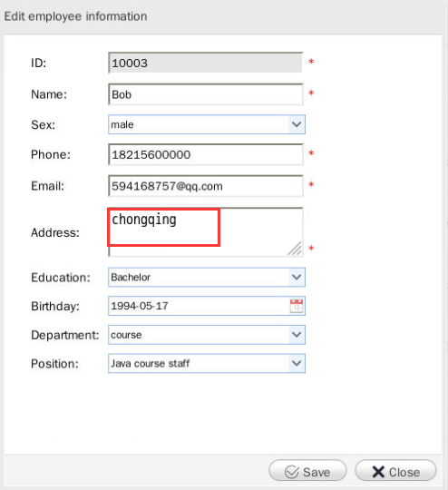Click the disabled ID field 10003
The width and height of the screenshot is (448, 490).
coord(206,63)
